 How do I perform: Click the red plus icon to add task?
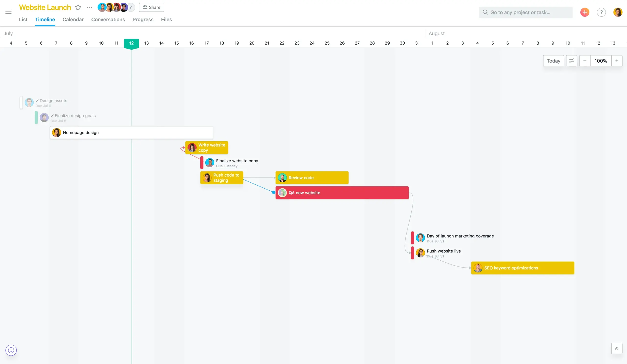click(x=585, y=12)
